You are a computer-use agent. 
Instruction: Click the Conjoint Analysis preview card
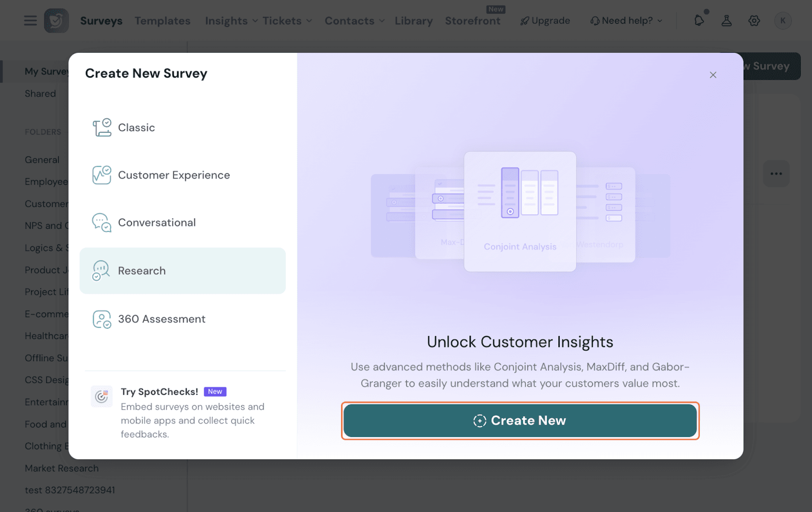pos(520,212)
